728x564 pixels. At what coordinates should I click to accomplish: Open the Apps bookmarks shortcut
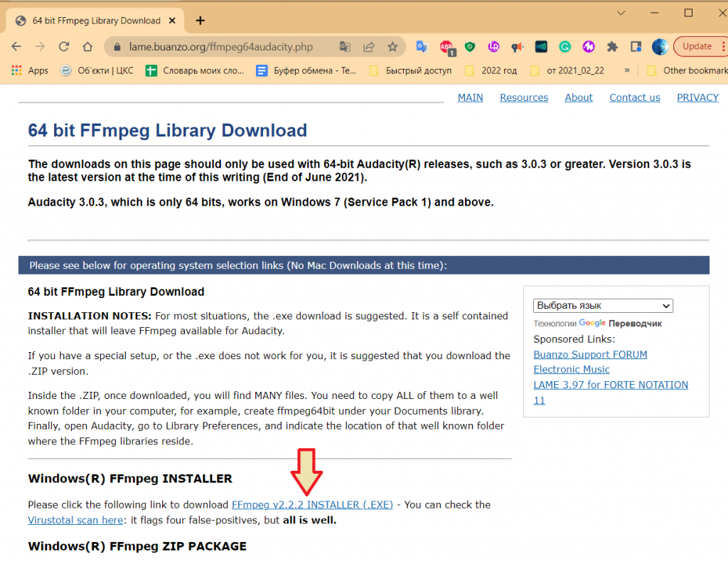(30, 70)
